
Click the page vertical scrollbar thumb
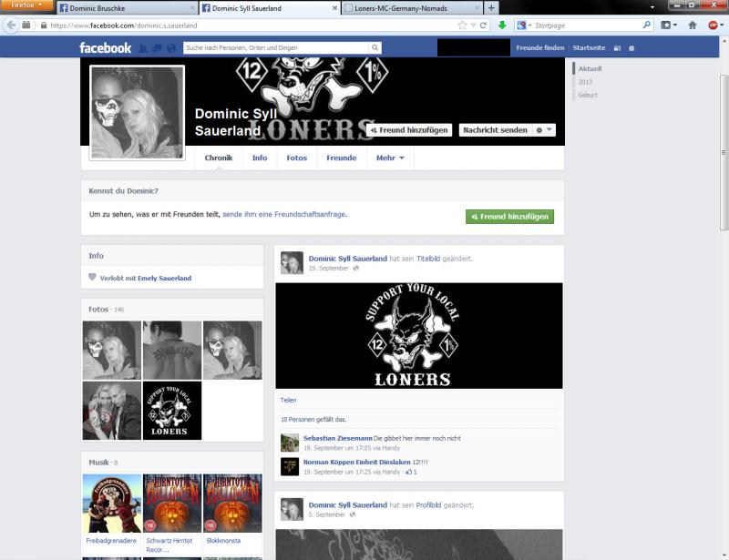coord(724,152)
